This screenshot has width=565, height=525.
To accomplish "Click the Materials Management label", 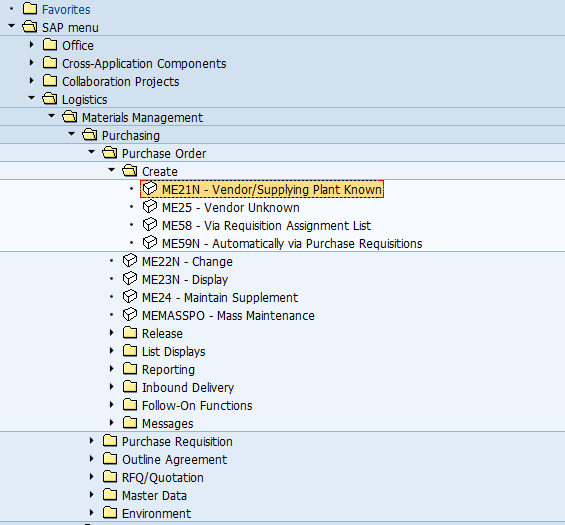I will point(142,118).
